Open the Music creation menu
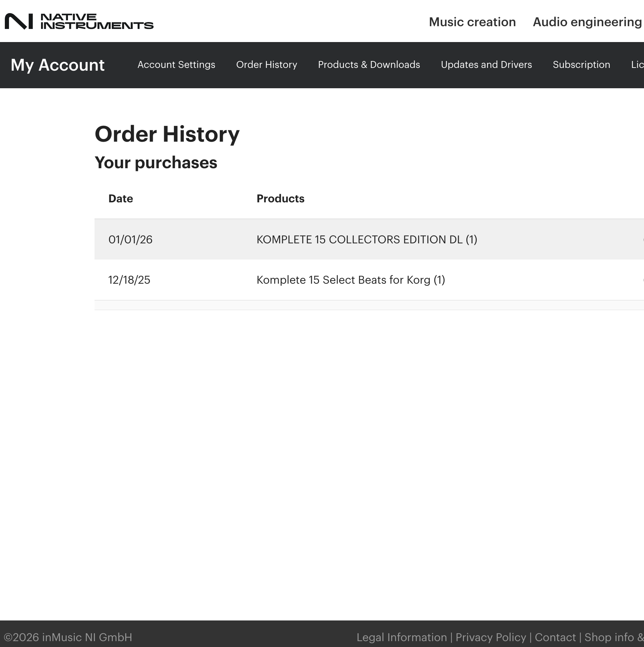 coord(472,22)
